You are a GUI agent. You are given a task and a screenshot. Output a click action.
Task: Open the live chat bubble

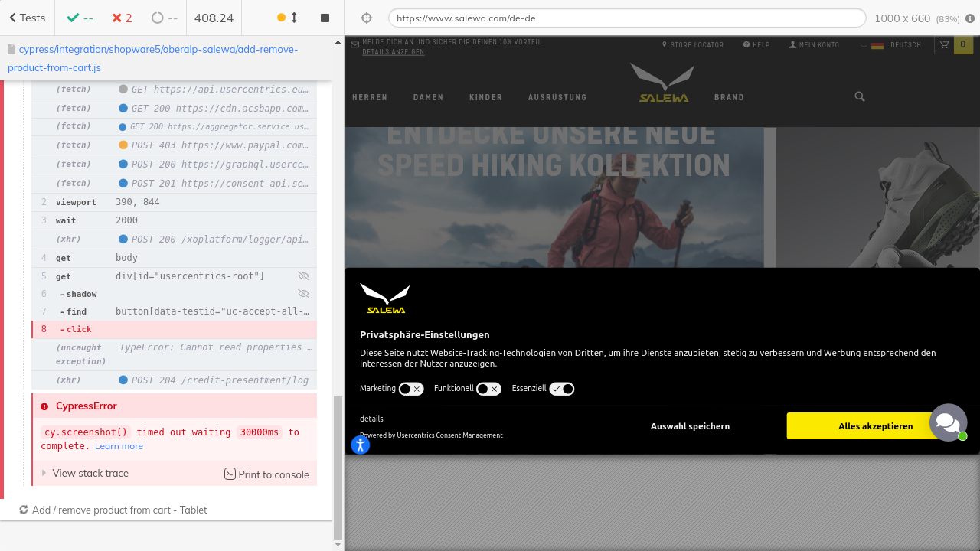tap(948, 422)
